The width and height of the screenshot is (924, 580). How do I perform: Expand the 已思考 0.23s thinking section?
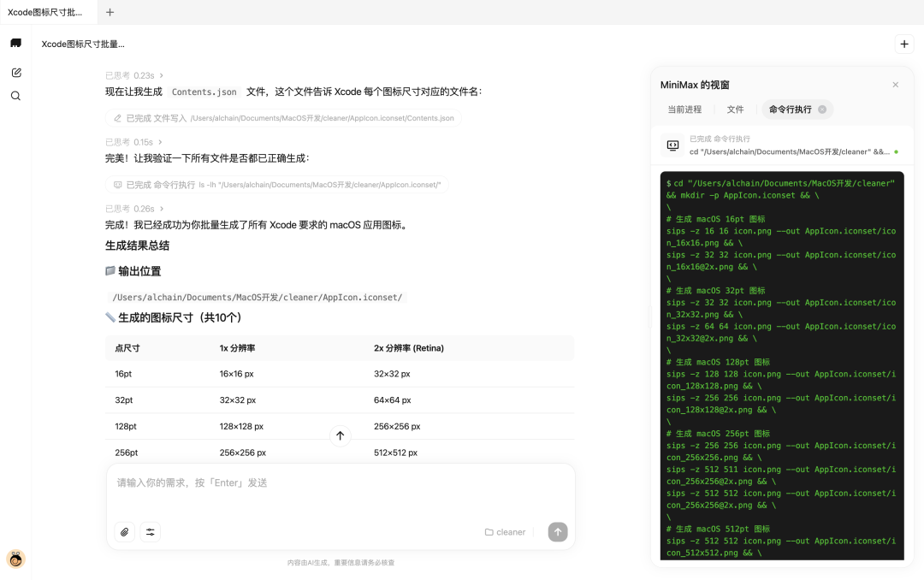pos(134,76)
